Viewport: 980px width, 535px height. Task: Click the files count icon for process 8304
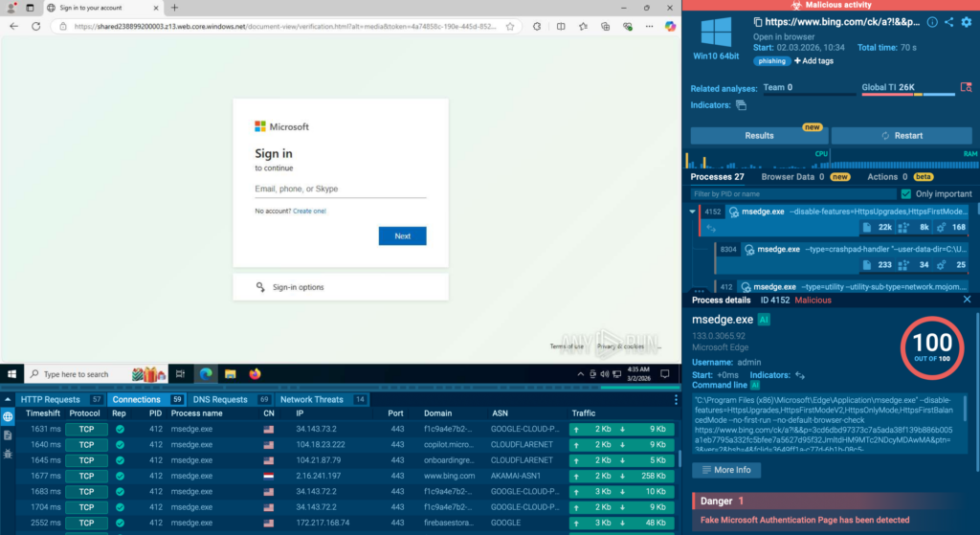pos(866,265)
